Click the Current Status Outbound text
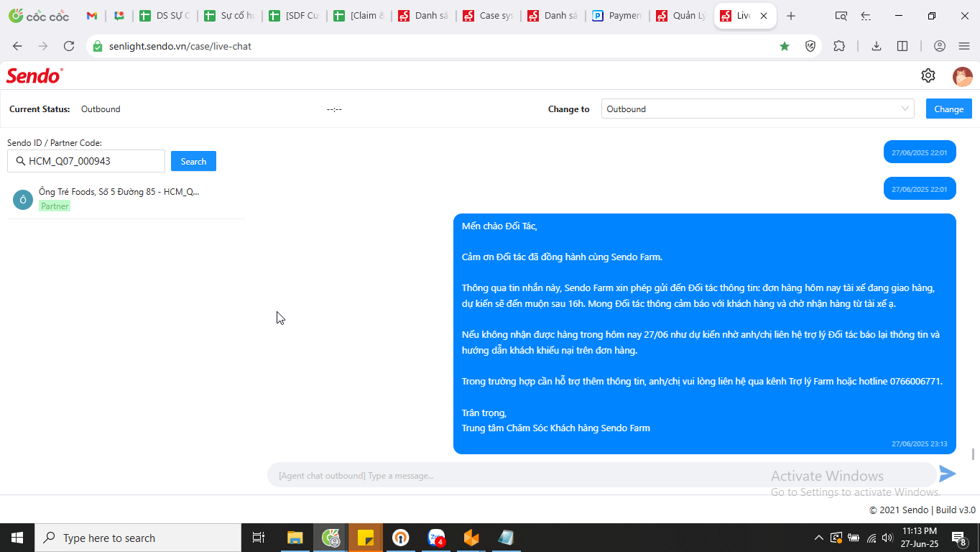Screen dimensions: 980x552 (101, 109)
